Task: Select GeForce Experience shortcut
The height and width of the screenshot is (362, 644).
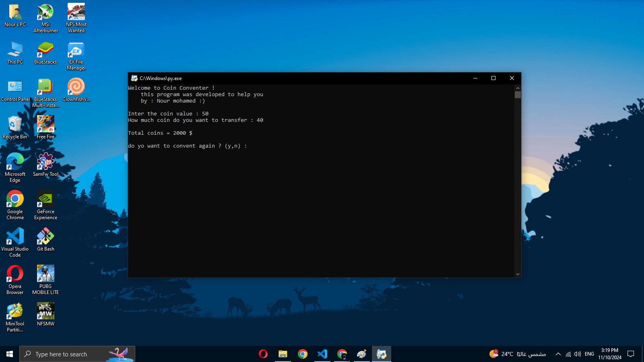Action: pos(45,206)
